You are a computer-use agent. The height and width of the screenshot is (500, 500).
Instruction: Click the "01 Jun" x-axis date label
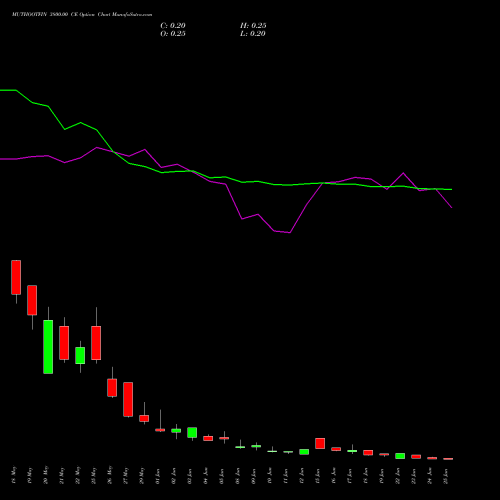[x=158, y=476]
